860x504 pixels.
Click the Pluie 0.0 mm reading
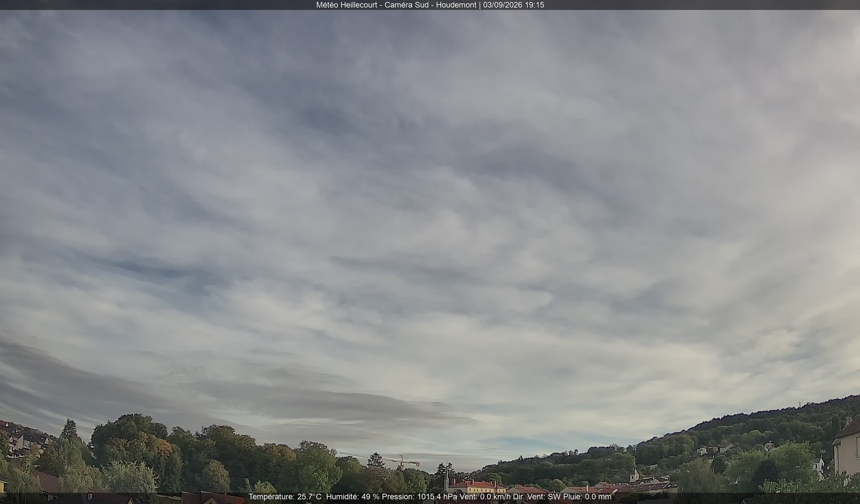[x=587, y=497]
